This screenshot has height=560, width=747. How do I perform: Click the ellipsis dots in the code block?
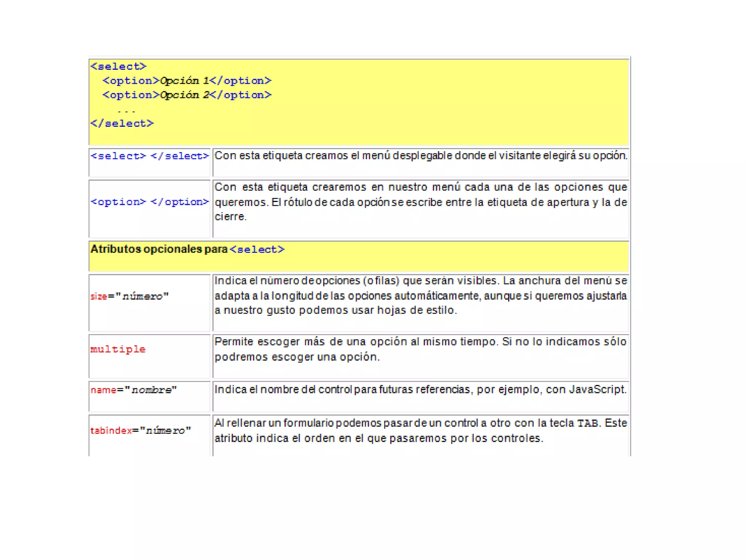[x=126, y=110]
